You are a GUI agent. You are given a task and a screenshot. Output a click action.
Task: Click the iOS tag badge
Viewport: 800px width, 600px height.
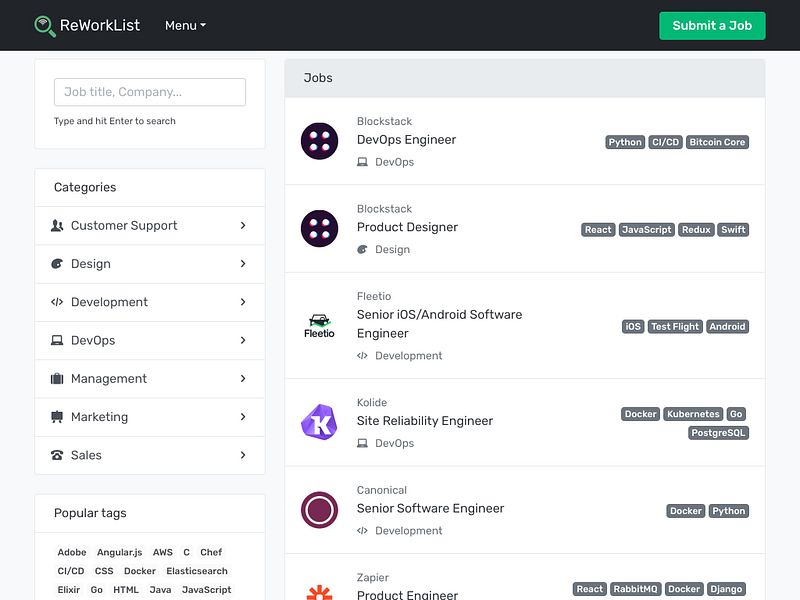[x=633, y=327]
